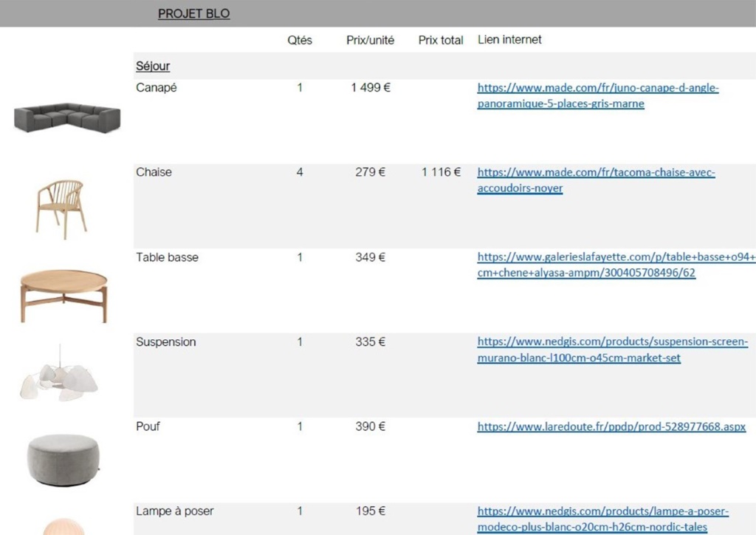Open the Tacoma chaise made.com link
This screenshot has width=756, height=535.
(596, 180)
